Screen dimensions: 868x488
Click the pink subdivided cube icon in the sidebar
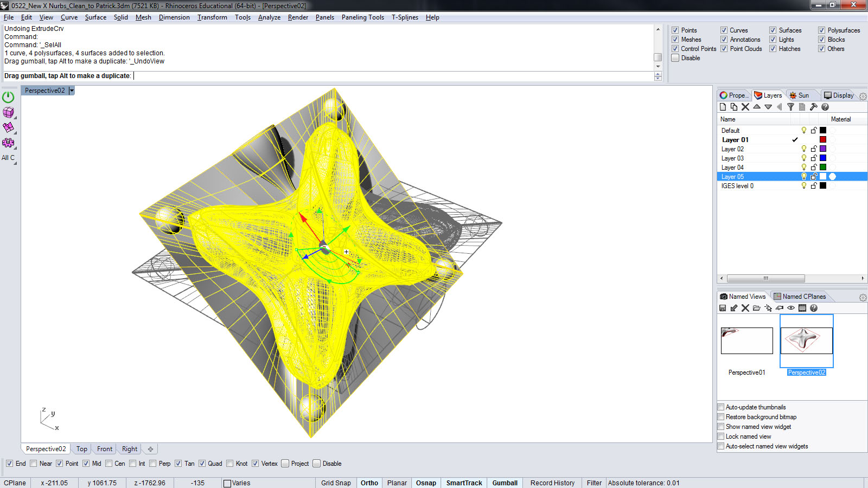(x=8, y=112)
